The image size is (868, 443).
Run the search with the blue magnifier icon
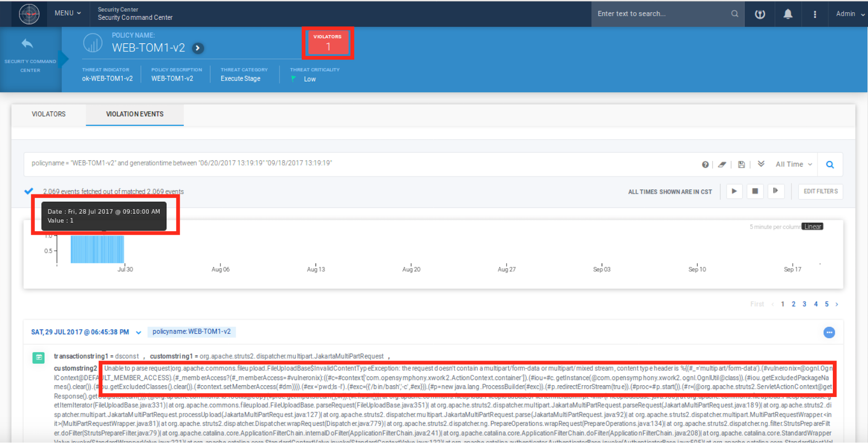pyautogui.click(x=830, y=164)
